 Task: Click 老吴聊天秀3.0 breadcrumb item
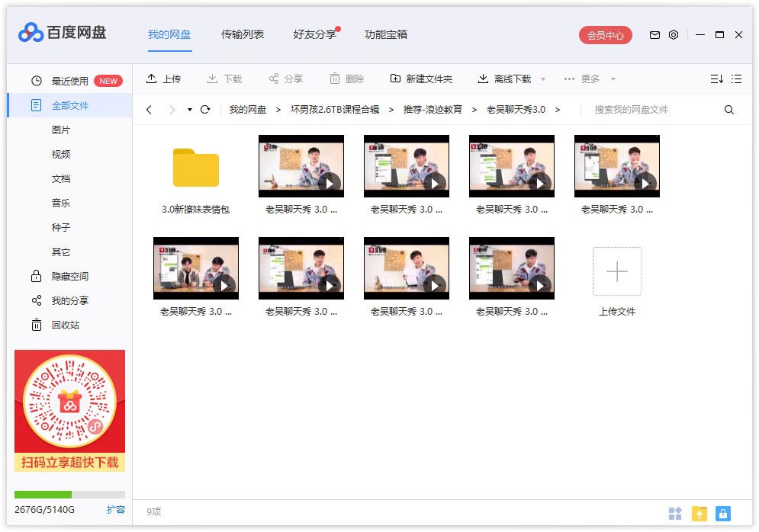[x=516, y=110]
